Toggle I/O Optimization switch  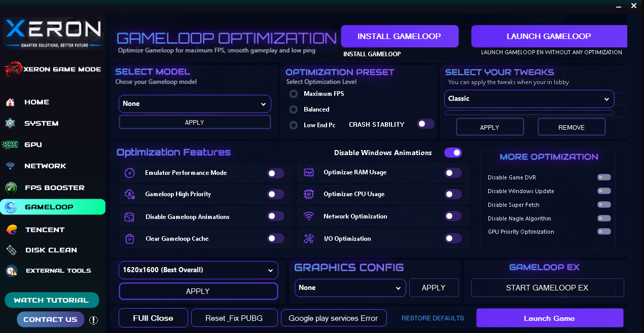point(453,238)
